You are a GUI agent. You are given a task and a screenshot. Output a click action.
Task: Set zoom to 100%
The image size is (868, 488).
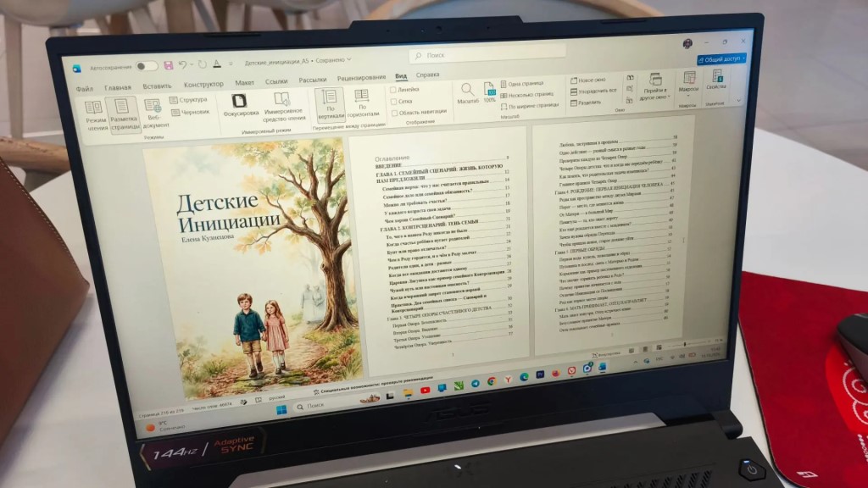click(489, 91)
